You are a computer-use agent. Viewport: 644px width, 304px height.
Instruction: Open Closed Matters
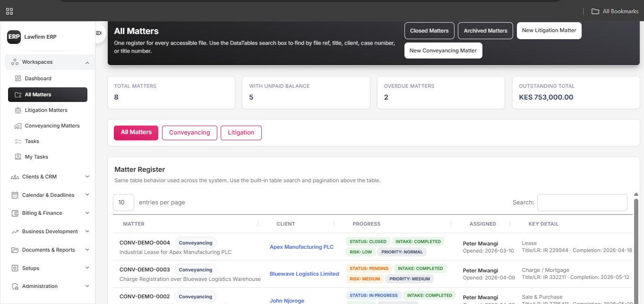tap(429, 31)
